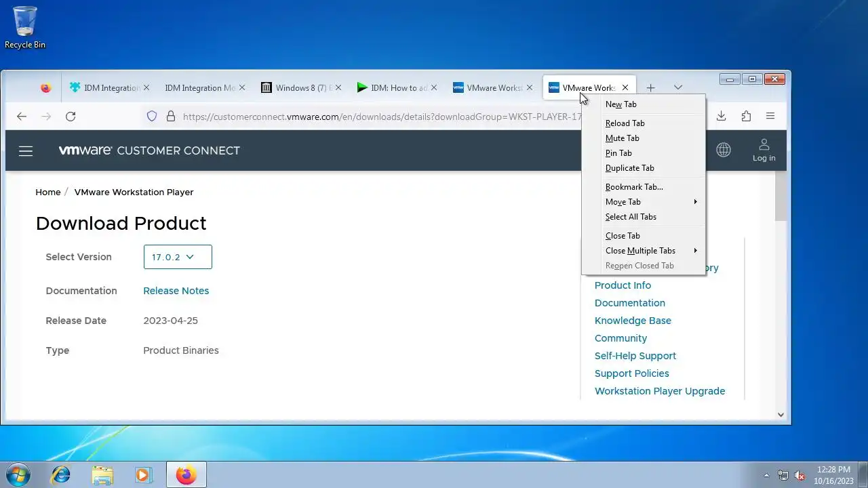This screenshot has width=868, height=488.
Task: Open the tracking protection shield icon
Action: 152,117
